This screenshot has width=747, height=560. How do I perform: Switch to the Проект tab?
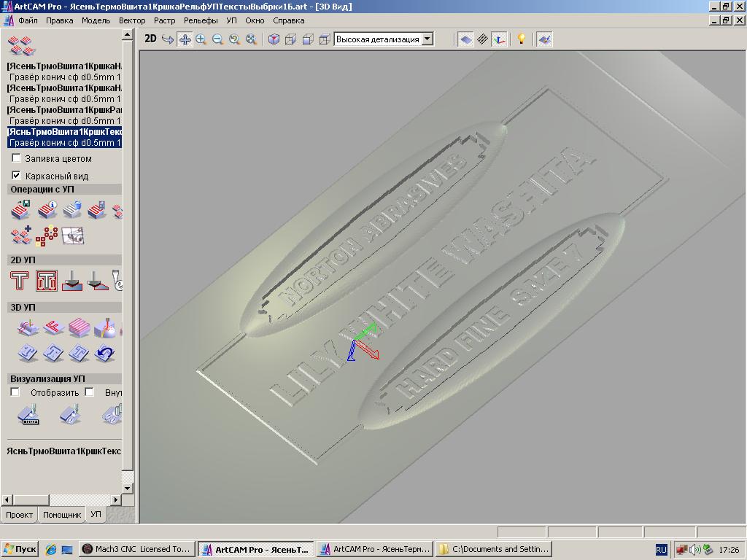(19, 515)
